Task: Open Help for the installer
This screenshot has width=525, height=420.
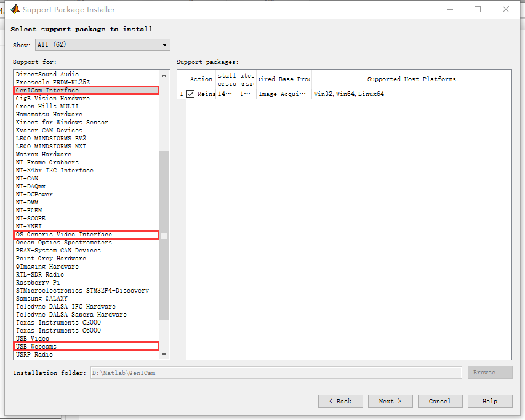Action: click(489, 401)
